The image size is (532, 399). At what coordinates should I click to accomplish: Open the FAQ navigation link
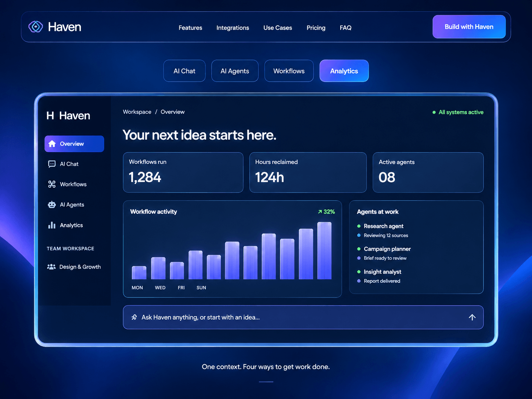[346, 28]
